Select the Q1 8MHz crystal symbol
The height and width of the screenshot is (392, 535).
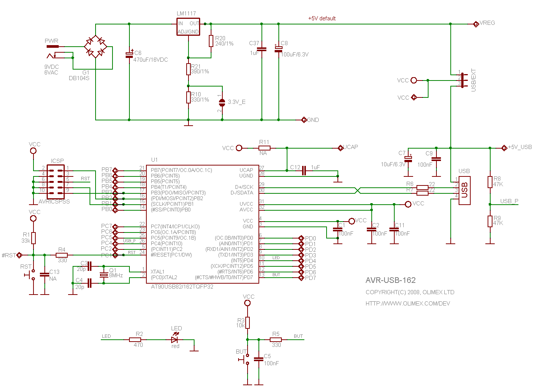103,275
